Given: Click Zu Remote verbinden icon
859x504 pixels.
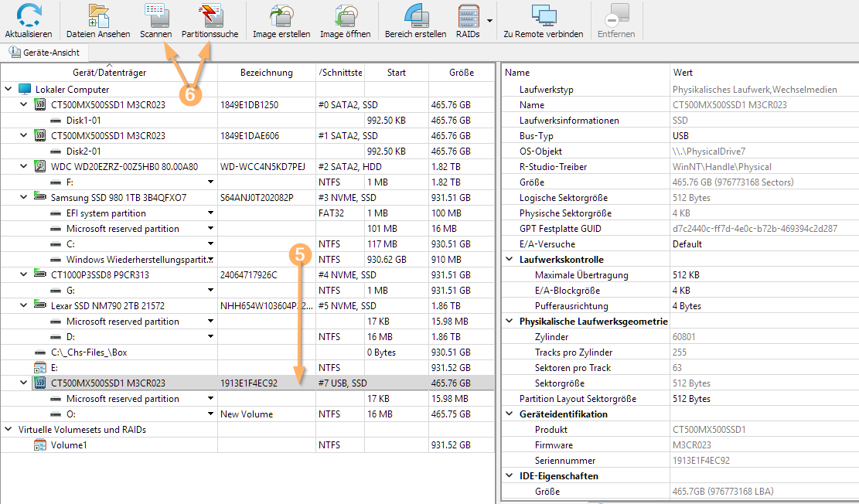Looking at the screenshot, I should pyautogui.click(x=544, y=15).
